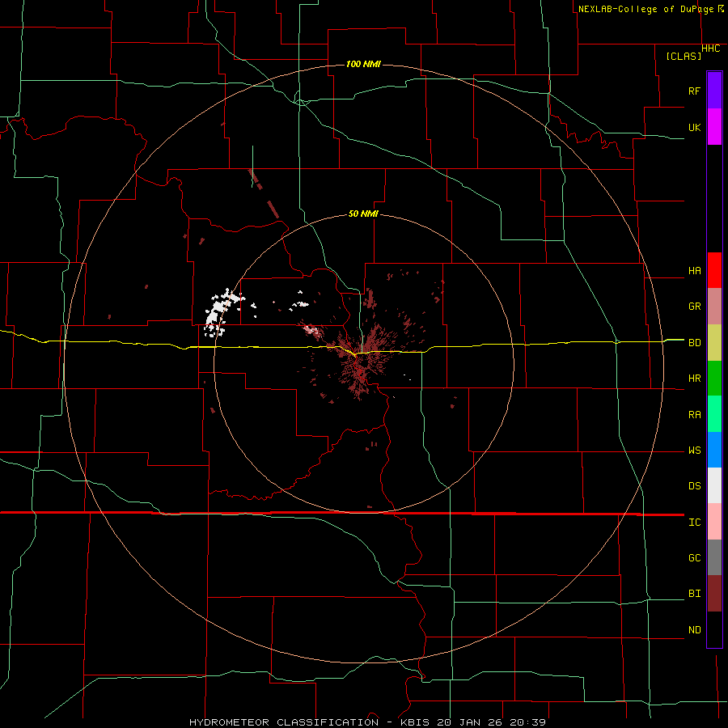Click the [CLAS] legend unit label
The height and width of the screenshot is (728, 728).
point(684,56)
